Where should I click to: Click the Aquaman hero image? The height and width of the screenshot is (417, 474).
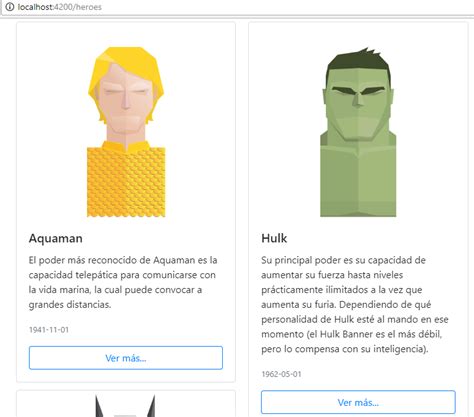tap(126, 132)
